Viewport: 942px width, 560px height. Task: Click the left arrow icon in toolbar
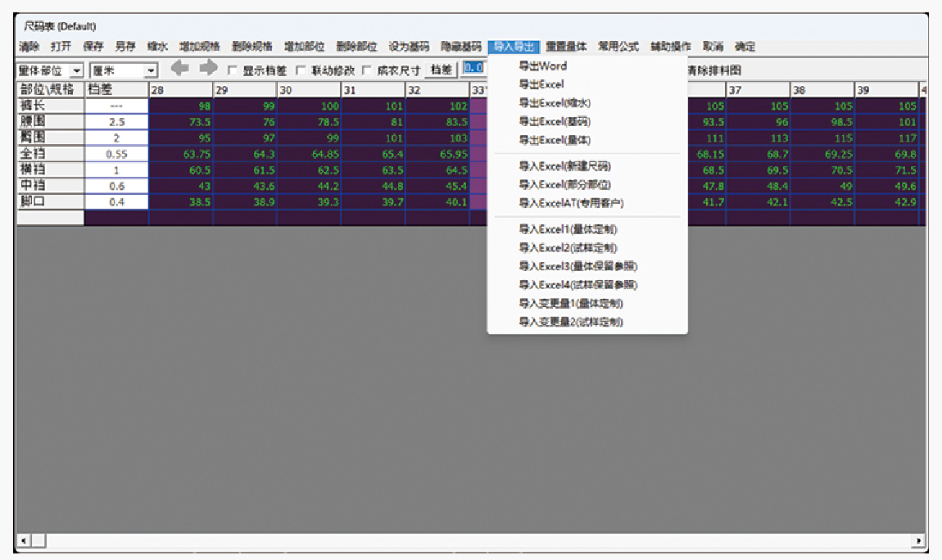[179, 70]
